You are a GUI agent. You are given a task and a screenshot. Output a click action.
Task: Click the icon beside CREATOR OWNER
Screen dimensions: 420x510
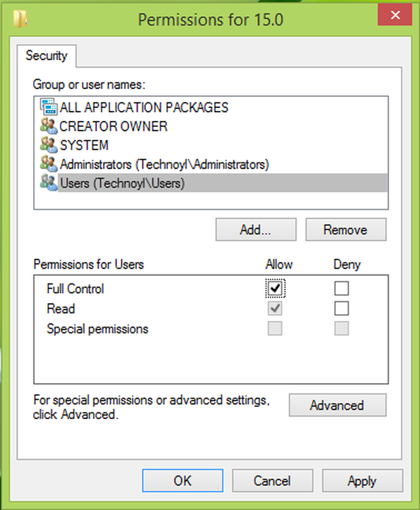pyautogui.click(x=48, y=126)
